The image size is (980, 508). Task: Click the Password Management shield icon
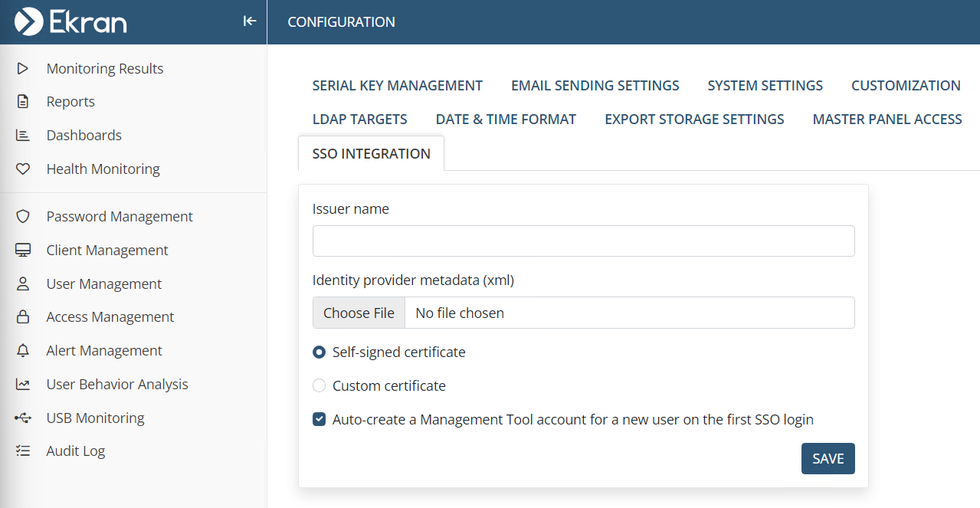[x=23, y=217]
